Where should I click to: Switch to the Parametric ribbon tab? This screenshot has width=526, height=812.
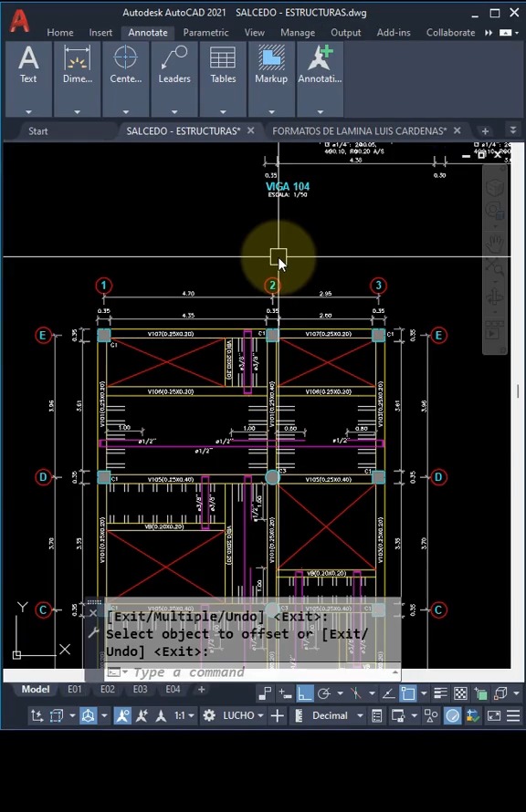click(x=205, y=33)
